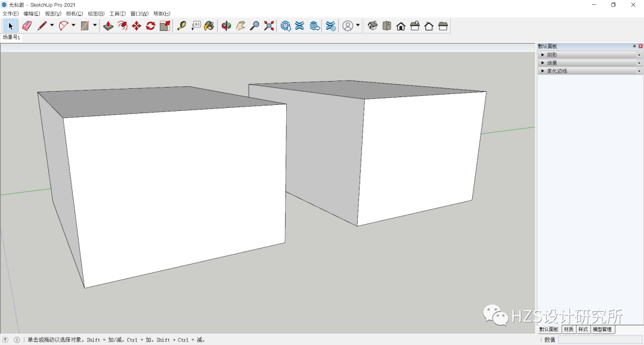Expand the 场景 scenes panel section

544,62
